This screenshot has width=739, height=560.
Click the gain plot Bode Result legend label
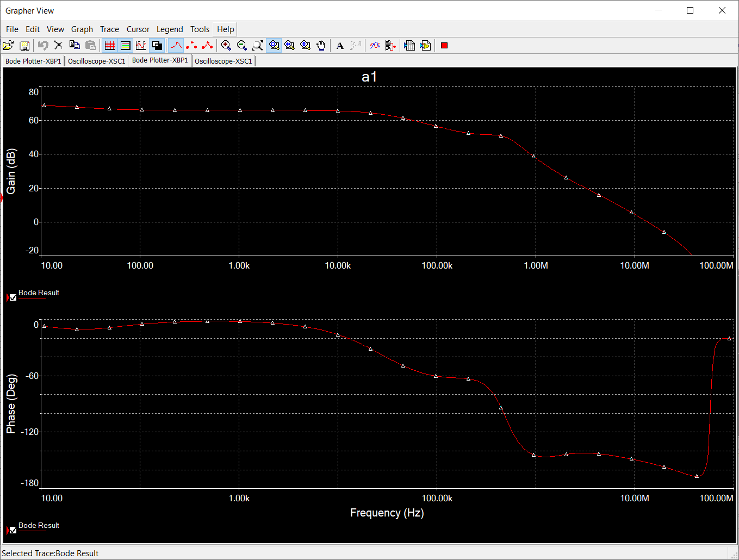click(x=39, y=293)
